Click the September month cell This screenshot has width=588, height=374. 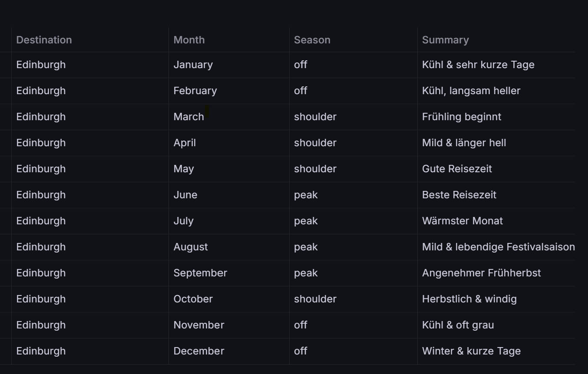pyautogui.click(x=200, y=273)
